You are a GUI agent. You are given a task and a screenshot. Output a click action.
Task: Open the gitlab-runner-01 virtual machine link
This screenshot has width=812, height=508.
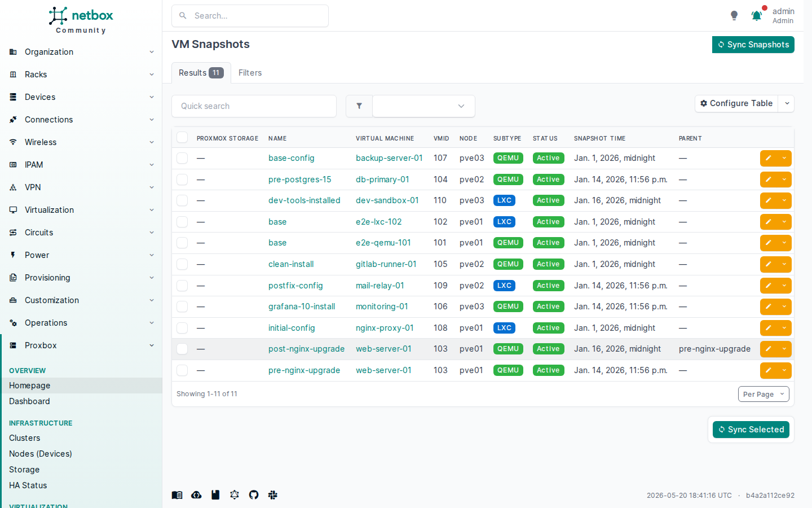pyautogui.click(x=386, y=264)
